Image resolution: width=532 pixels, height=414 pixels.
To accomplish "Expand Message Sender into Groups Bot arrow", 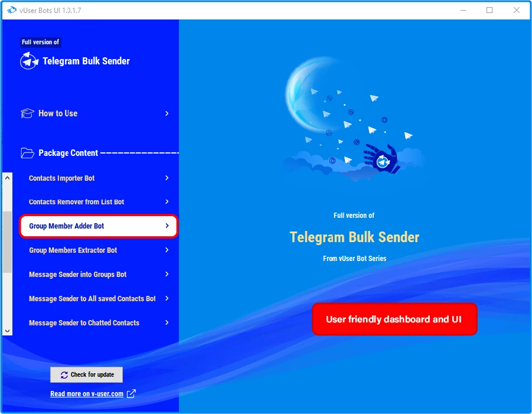I will [167, 274].
